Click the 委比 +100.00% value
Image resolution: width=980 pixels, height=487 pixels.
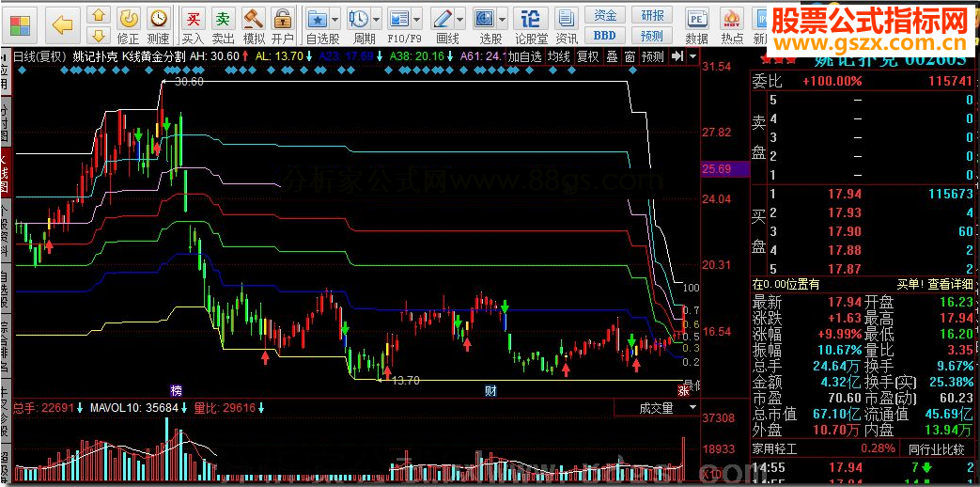832,81
